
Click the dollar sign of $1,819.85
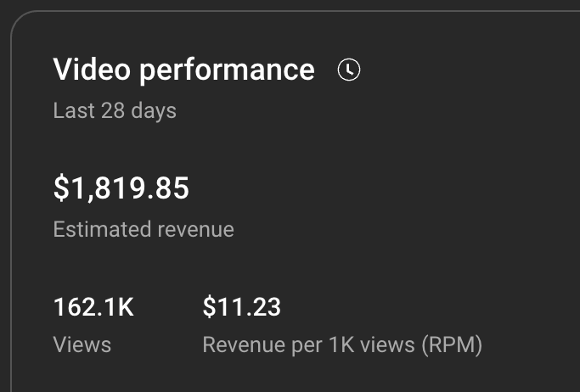[x=61, y=188]
